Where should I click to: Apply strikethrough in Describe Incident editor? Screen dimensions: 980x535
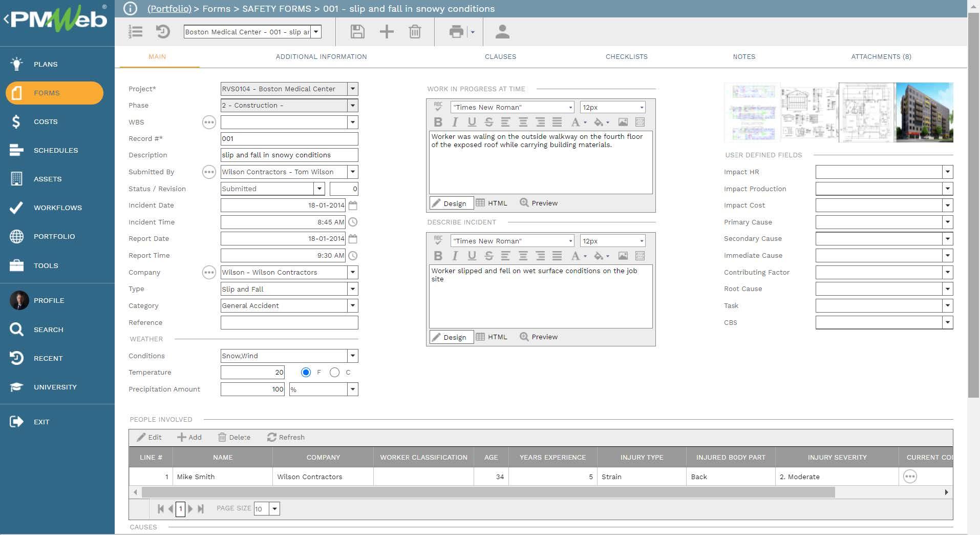point(488,256)
